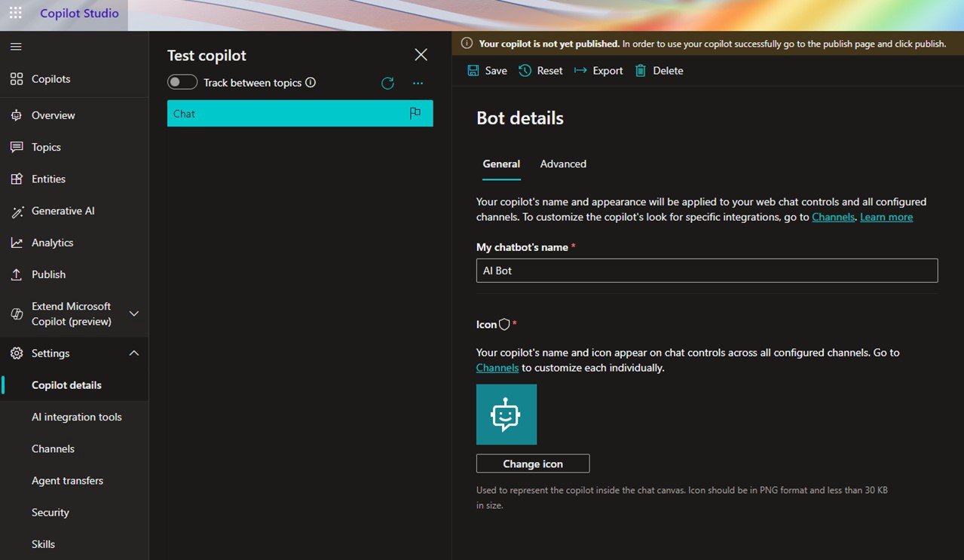This screenshot has height=560, width=964.
Task: Click the teal bot icon thumbnail
Action: pos(506,415)
